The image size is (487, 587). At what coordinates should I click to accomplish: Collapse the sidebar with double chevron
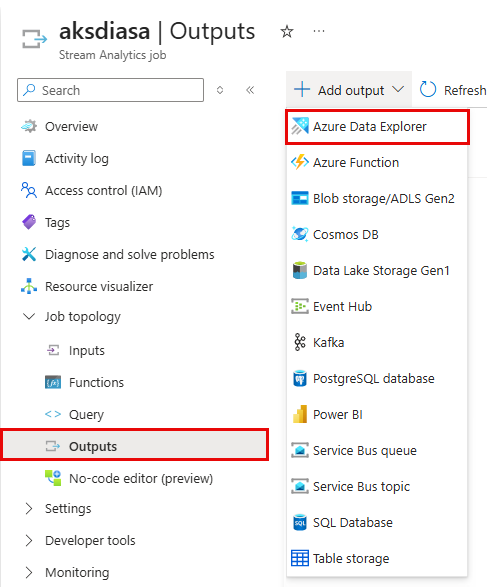click(x=250, y=90)
